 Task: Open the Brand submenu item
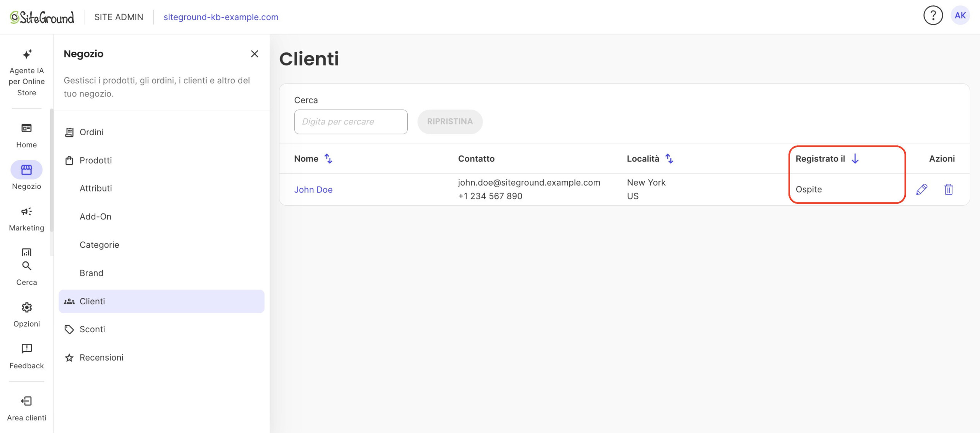coord(161,273)
